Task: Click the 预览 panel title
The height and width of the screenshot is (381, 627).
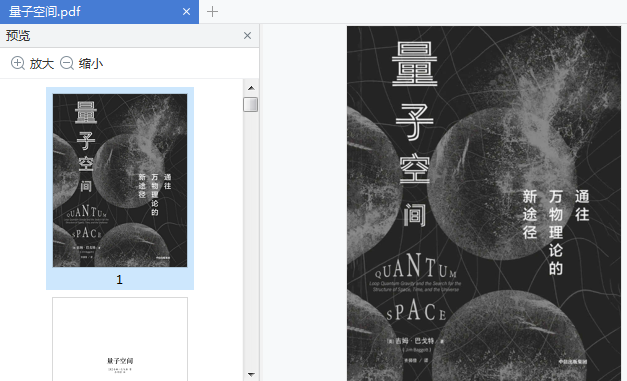Action: (x=18, y=36)
